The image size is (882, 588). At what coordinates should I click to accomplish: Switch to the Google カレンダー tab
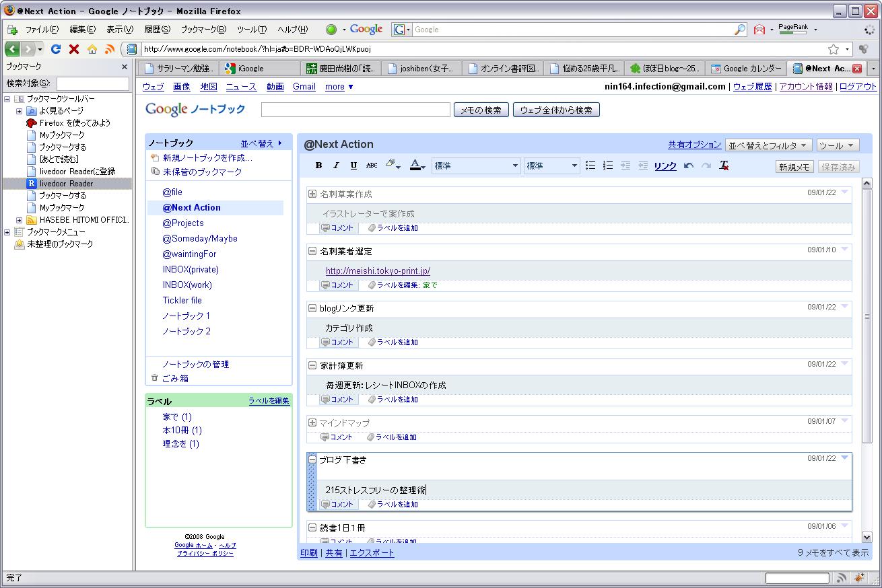[x=746, y=68]
